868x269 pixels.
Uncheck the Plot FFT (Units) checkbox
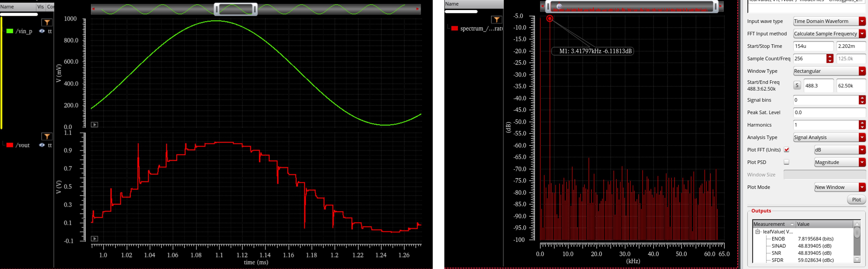(x=786, y=150)
